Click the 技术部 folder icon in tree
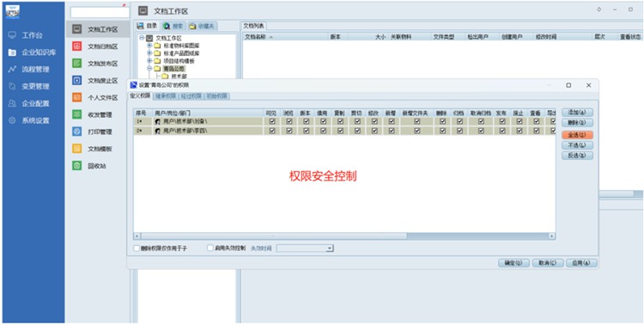The width and height of the screenshot is (644, 325). pyautogui.click(x=165, y=77)
